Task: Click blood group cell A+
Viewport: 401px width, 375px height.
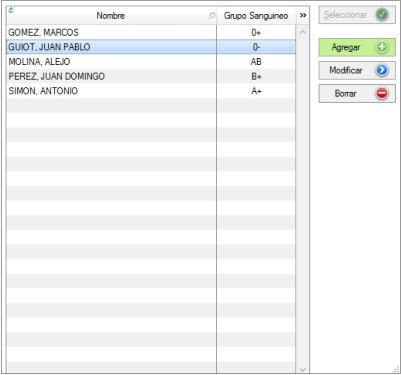Action: point(256,91)
